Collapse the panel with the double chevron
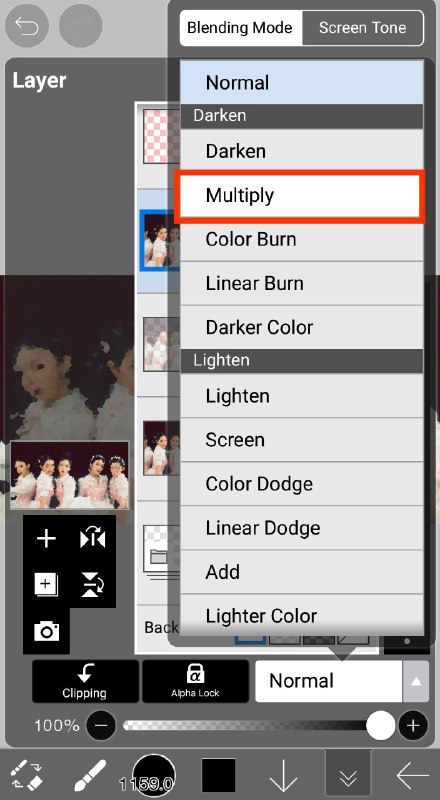Viewport: 440px width, 800px height. point(348,776)
